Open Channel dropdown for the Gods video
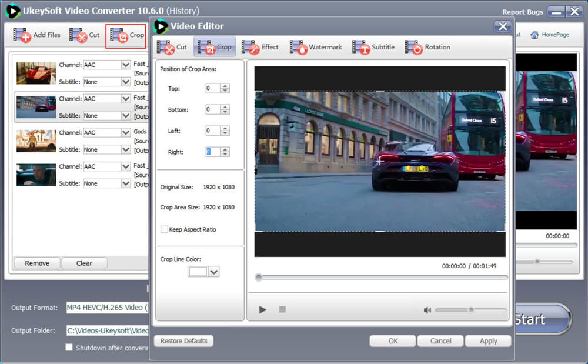The height and width of the screenshot is (364, 588). (x=126, y=133)
